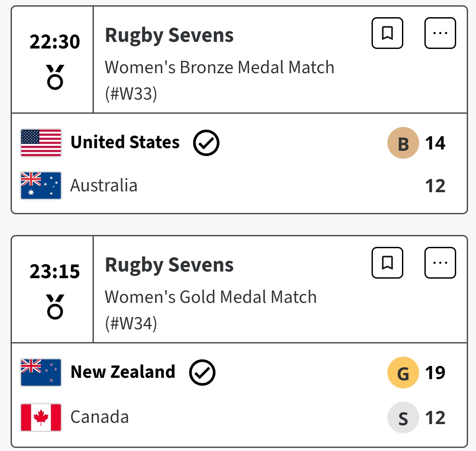The image size is (476, 451).
Task: Open the Women's Gold Medal Match title
Action: [211, 297]
